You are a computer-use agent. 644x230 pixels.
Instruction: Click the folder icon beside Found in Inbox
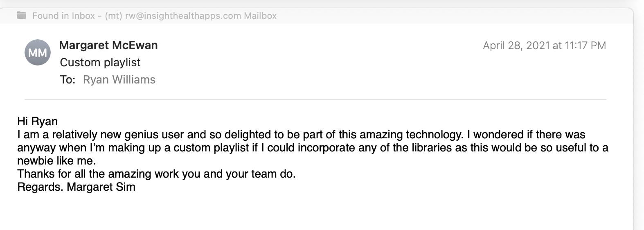tap(21, 16)
